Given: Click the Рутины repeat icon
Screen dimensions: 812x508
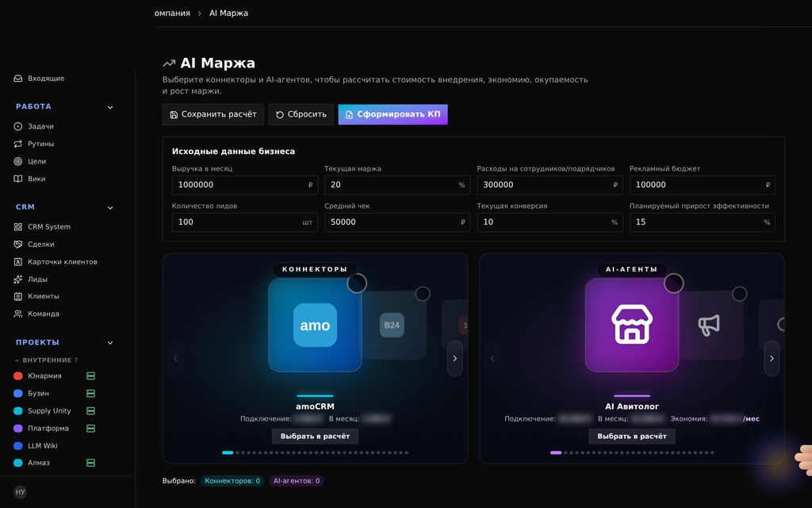Looking at the screenshot, I should tap(18, 144).
